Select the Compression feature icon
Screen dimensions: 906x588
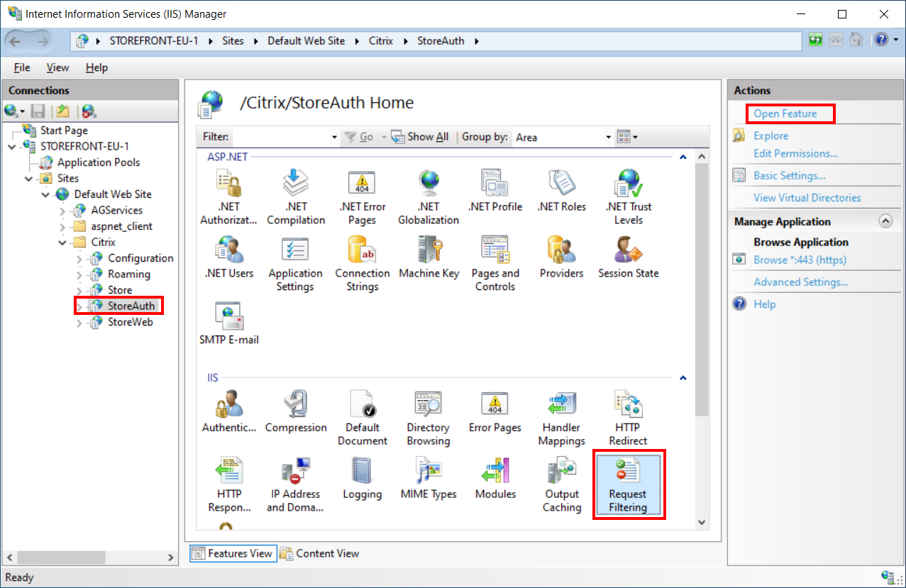[x=296, y=412]
